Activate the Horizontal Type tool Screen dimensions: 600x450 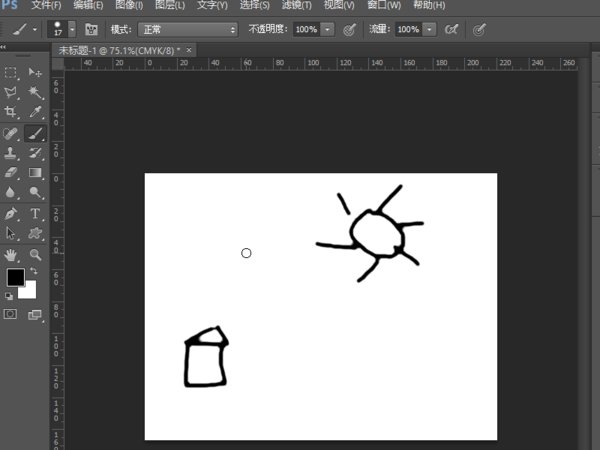point(35,214)
